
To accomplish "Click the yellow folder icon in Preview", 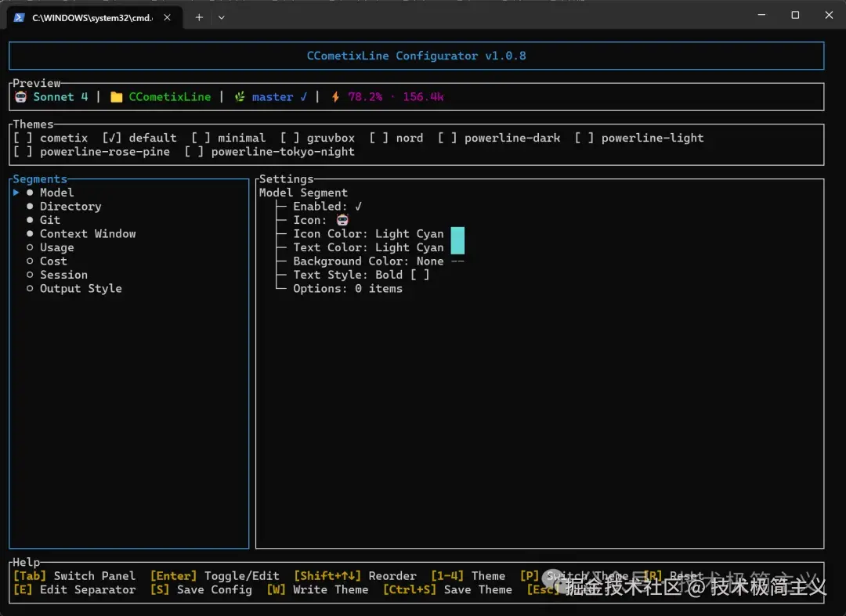I will pyautogui.click(x=117, y=97).
